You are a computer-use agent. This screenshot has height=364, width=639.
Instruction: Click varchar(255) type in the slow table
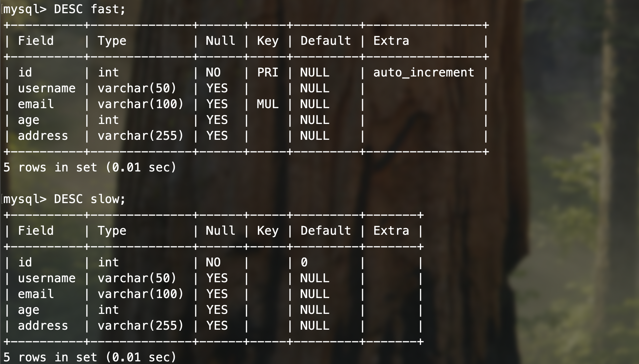point(140,326)
